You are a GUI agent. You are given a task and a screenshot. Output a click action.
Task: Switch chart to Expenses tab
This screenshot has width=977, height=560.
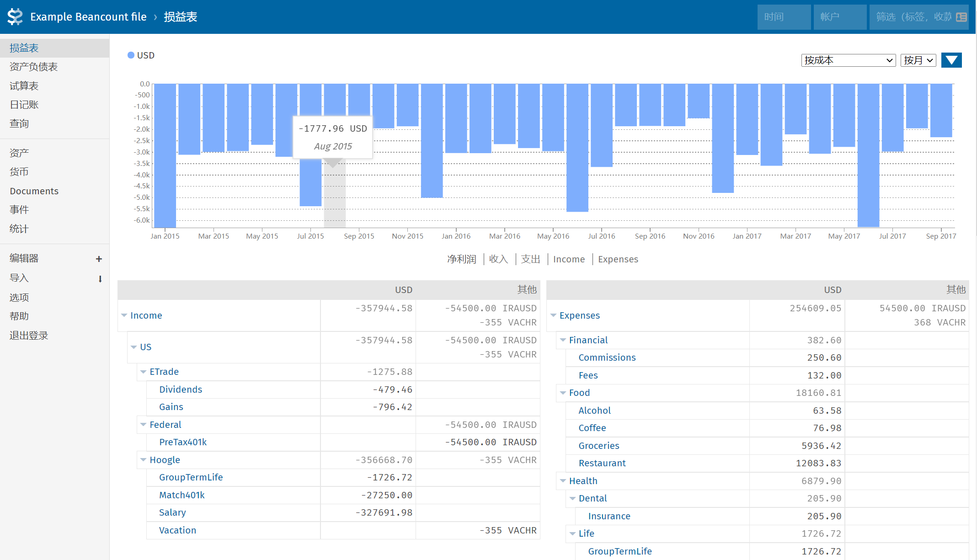[x=618, y=259]
